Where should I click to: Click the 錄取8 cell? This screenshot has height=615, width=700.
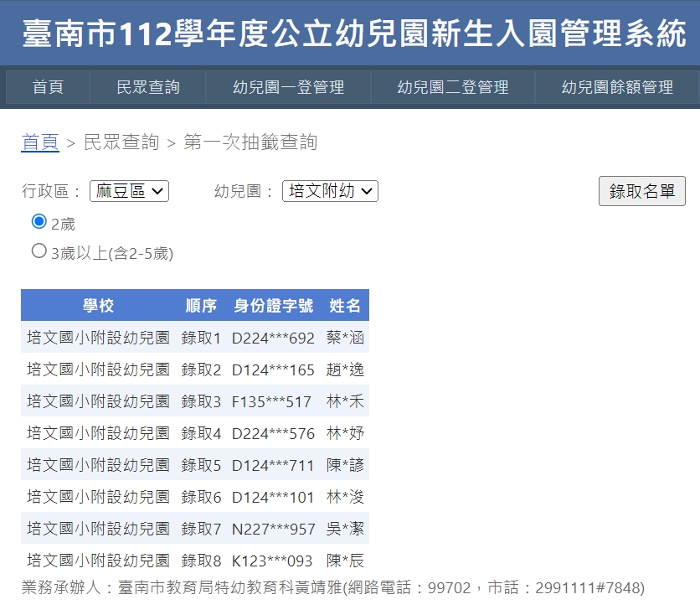tap(201, 561)
